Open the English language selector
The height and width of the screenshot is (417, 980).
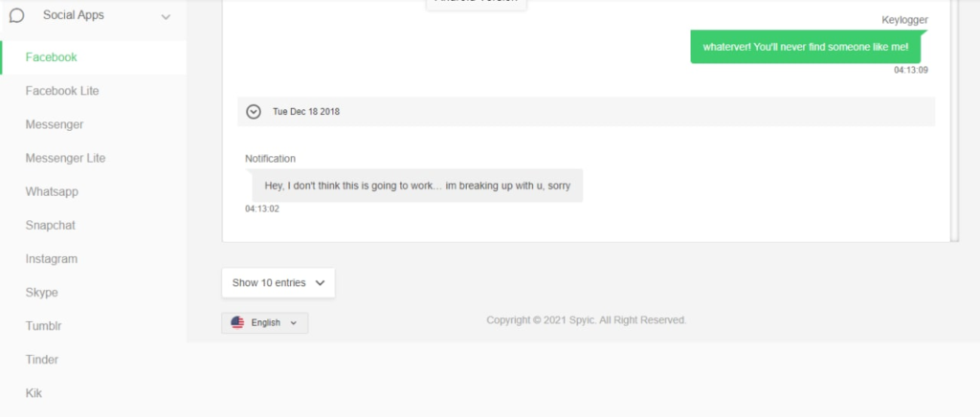265,322
